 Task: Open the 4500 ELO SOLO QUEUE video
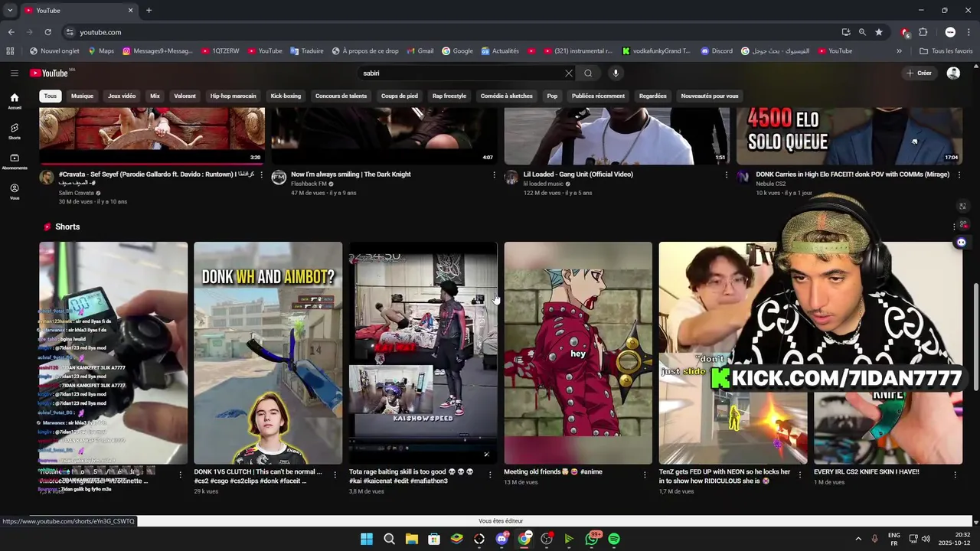[x=849, y=136]
